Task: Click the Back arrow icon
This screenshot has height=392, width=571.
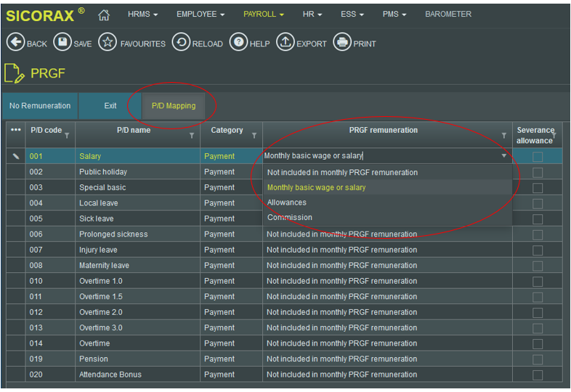Action: 15,43
